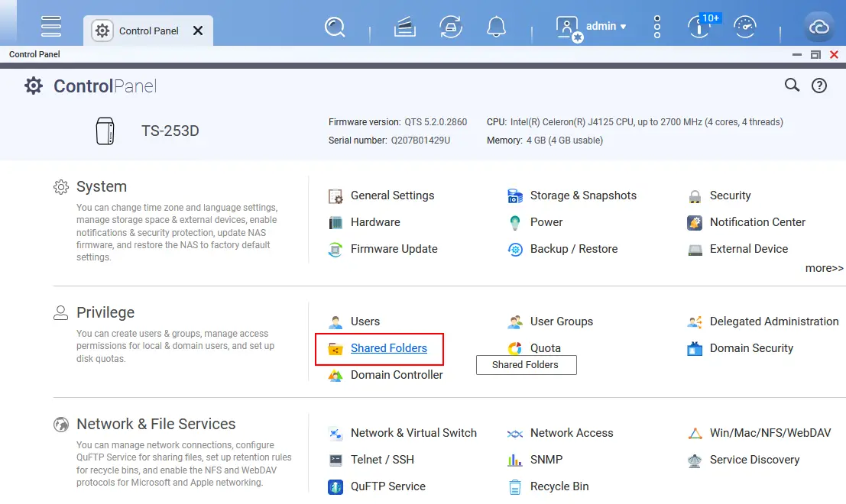Screen dimensions: 846x504
Task: Open the search magnifier in top bar
Action: tap(335, 27)
